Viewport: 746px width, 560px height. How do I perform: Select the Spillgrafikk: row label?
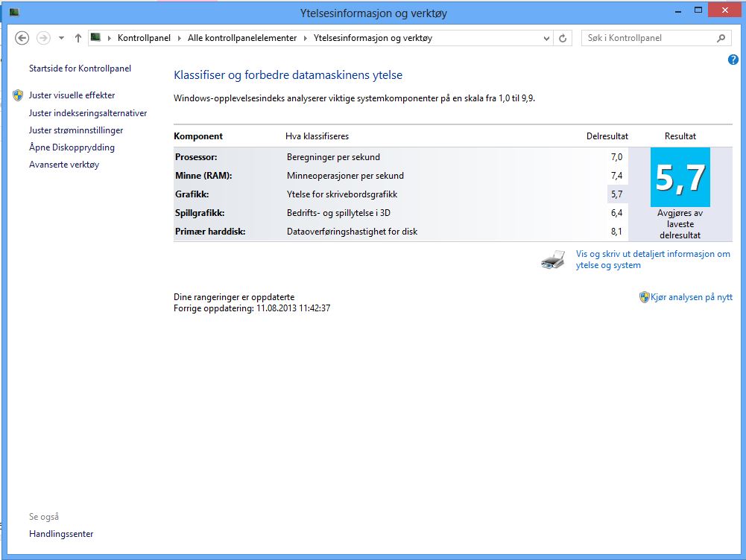pyautogui.click(x=200, y=212)
